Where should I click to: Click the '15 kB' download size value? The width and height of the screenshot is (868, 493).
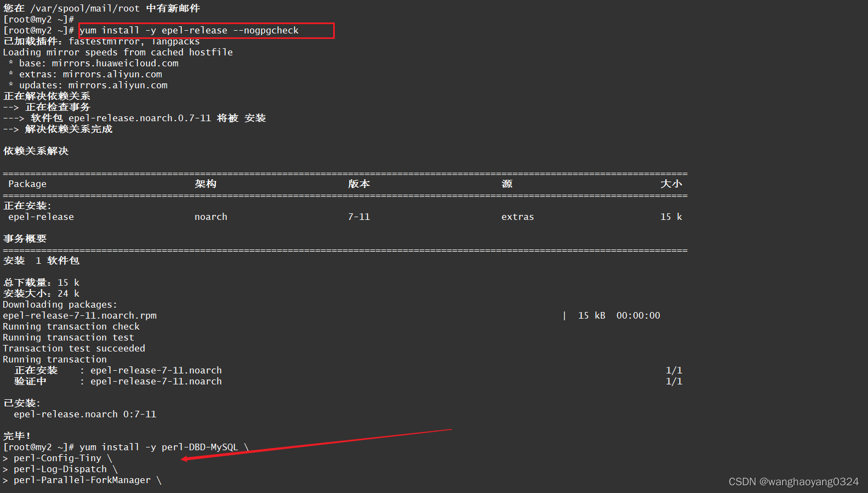[592, 316]
